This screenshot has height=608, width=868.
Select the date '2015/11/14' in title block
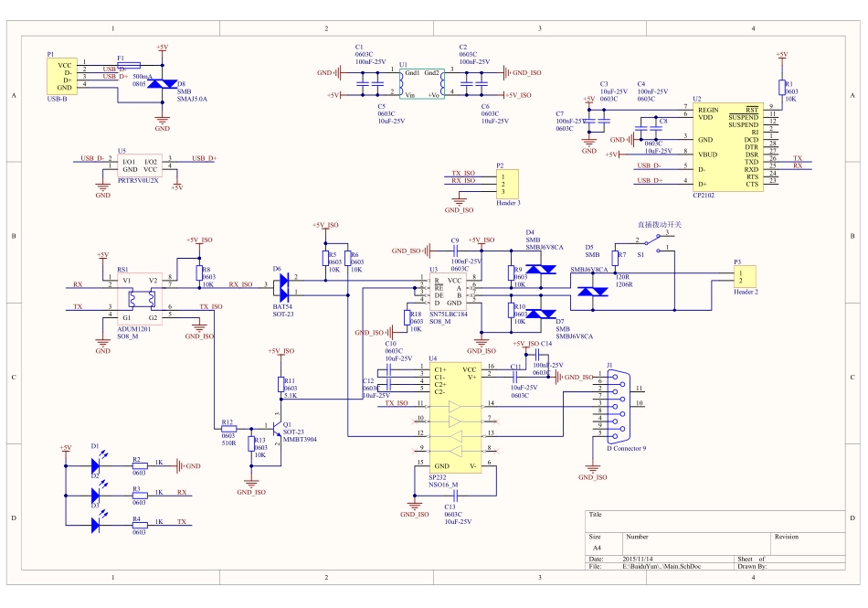tap(638, 560)
